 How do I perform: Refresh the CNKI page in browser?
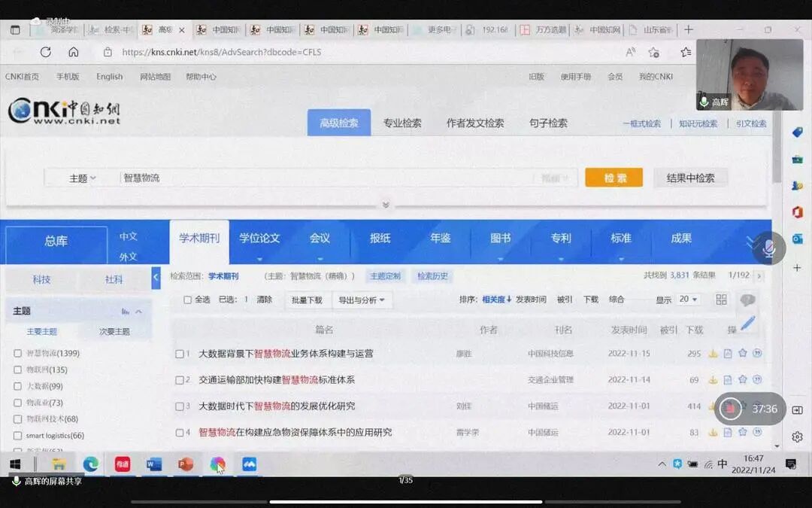tap(46, 52)
